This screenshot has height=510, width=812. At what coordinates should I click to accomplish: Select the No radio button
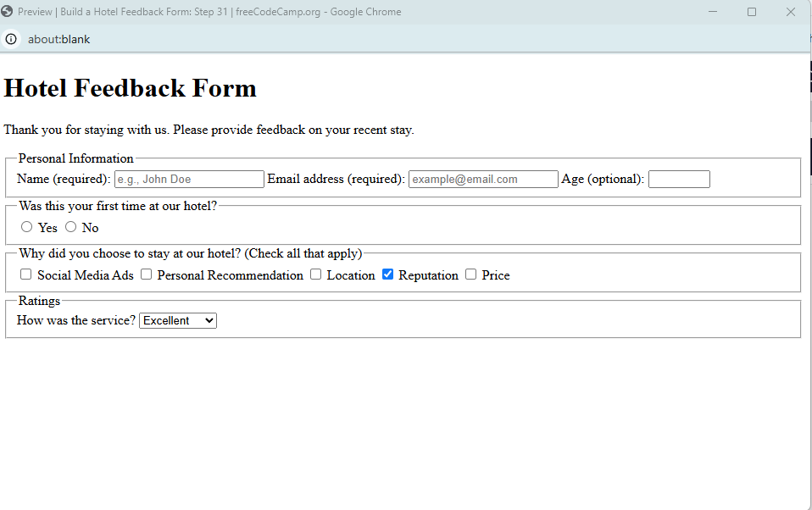point(71,227)
